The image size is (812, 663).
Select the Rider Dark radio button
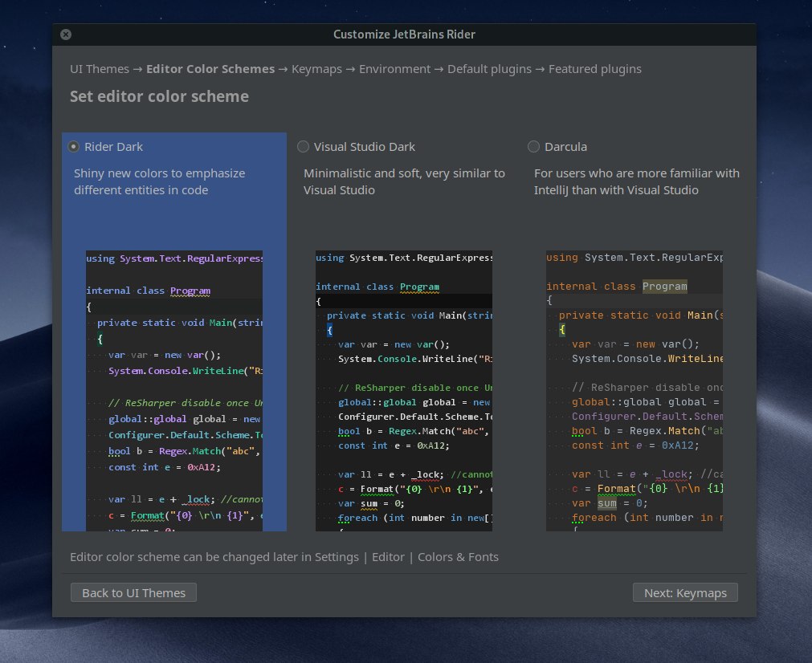click(74, 147)
